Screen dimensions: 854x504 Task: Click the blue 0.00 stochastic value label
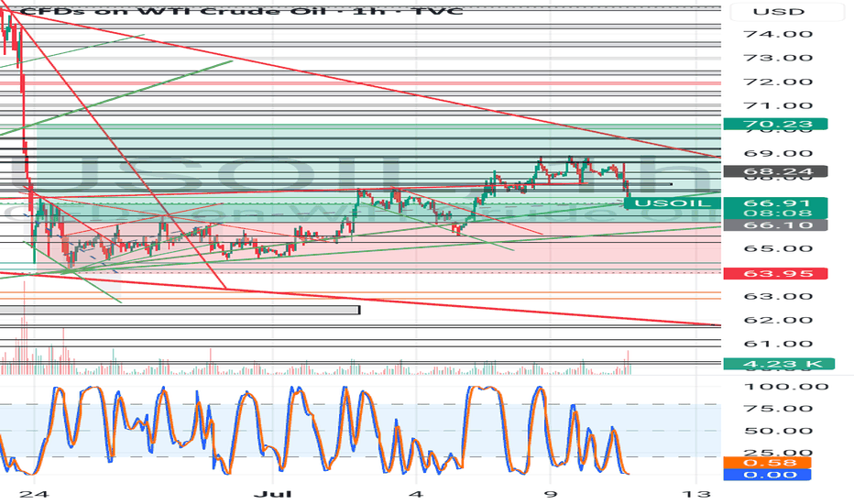tap(767, 475)
